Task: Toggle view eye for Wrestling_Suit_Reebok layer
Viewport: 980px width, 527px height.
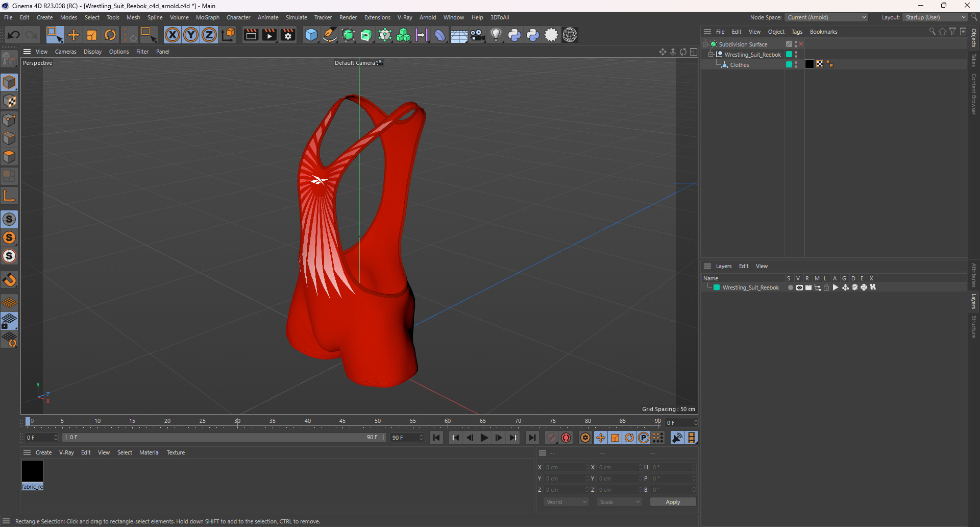Action: (x=799, y=288)
